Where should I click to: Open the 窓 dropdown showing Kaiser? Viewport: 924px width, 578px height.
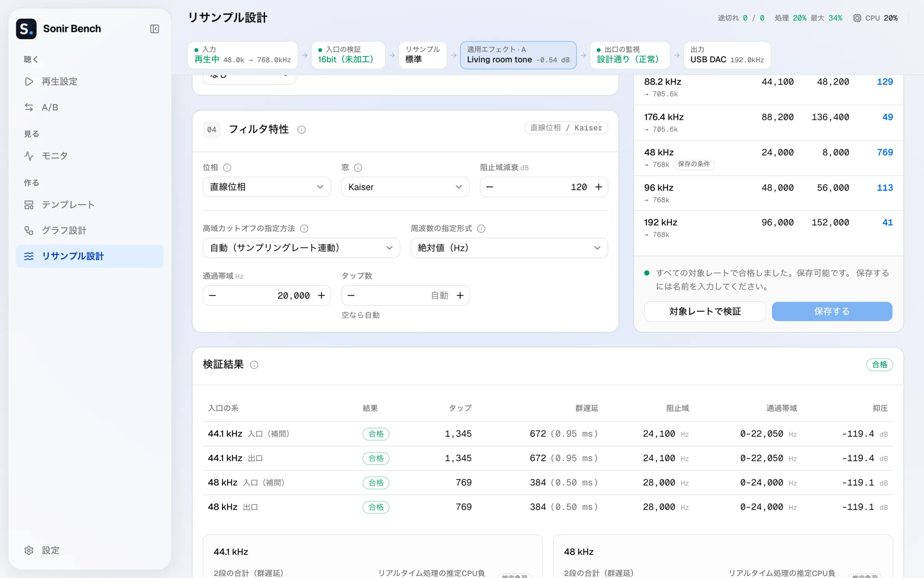pos(405,187)
